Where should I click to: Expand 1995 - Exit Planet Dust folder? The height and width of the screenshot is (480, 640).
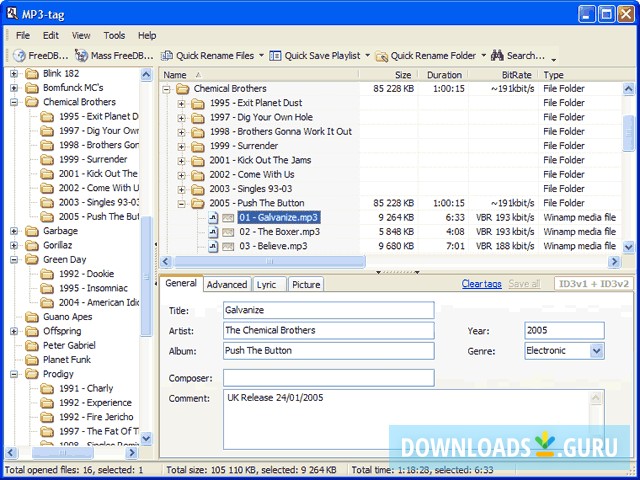181,103
